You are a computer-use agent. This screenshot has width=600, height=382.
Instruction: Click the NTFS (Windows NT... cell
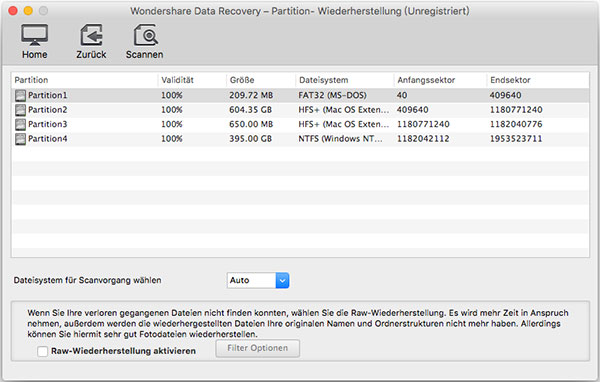pos(340,139)
